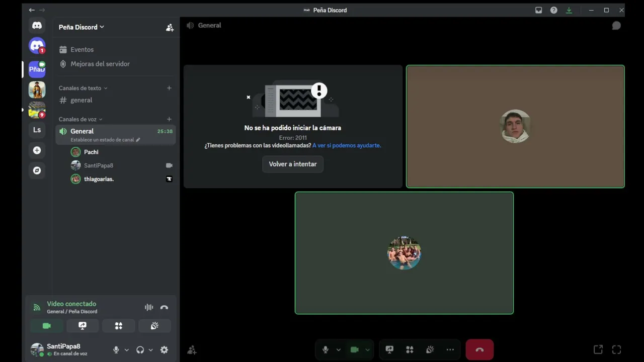Screen dimensions: 644x362
Task: Invite people to Peña Discord server
Action: click(170, 28)
